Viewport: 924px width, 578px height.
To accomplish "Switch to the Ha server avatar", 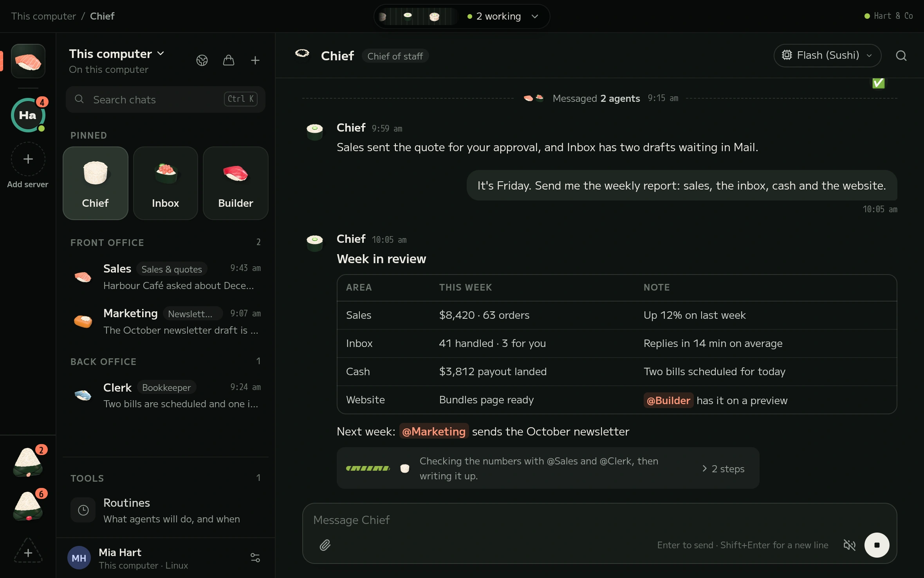I will (28, 115).
